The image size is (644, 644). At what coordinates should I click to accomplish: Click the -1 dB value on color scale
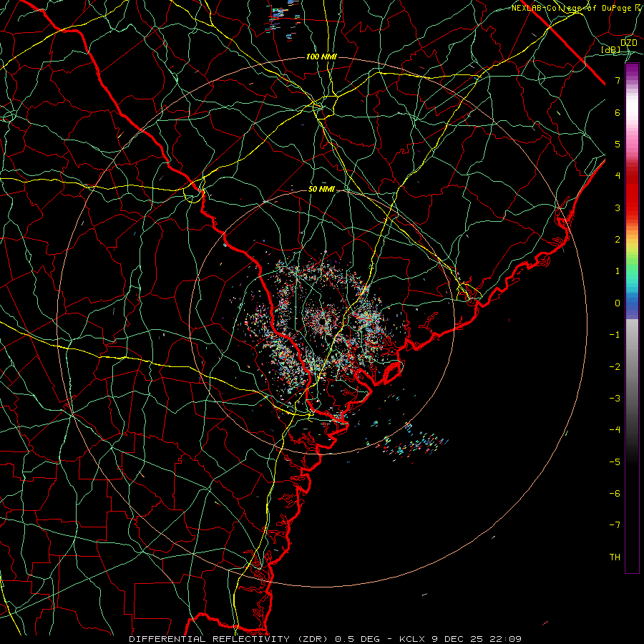point(615,335)
